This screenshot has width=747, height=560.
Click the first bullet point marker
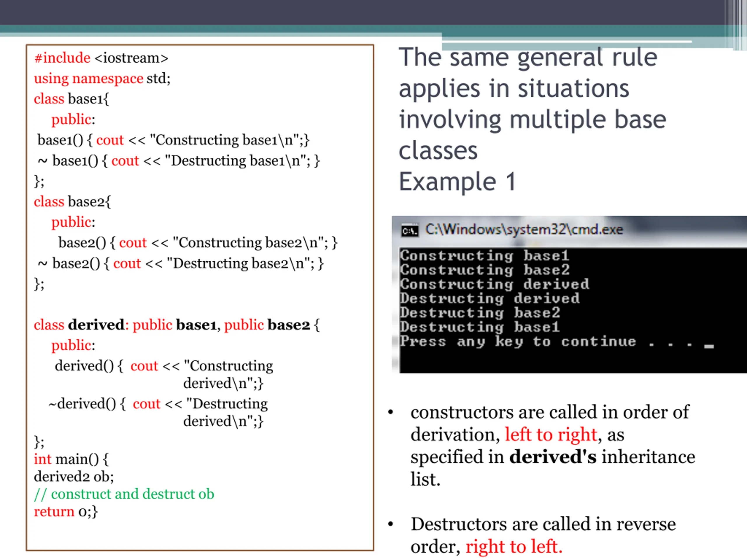[x=391, y=412]
